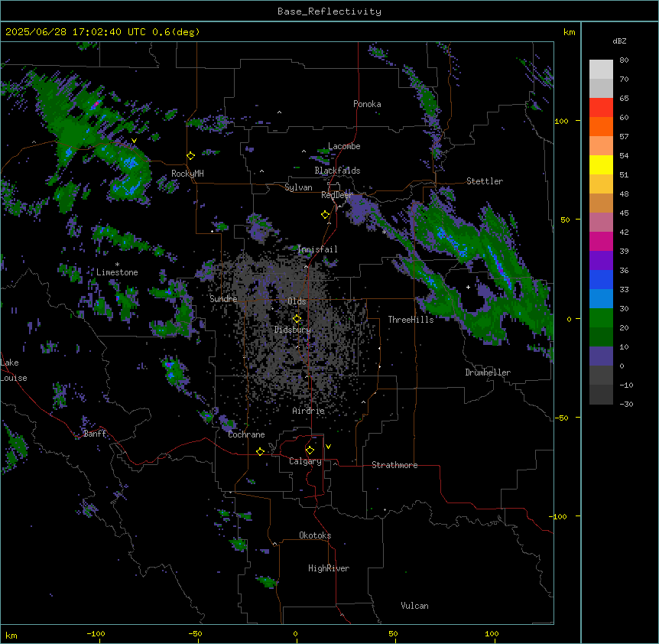Click the Base_Reflectivity title
This screenshot has height=644, width=659.
[x=329, y=11]
